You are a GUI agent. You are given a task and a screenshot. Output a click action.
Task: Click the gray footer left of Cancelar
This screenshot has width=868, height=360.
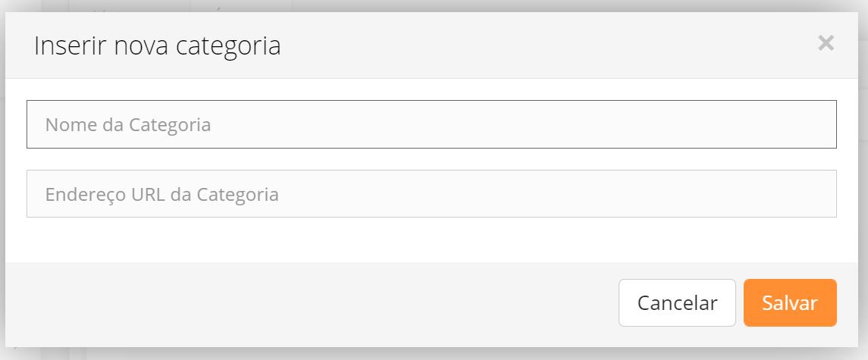coord(303,303)
